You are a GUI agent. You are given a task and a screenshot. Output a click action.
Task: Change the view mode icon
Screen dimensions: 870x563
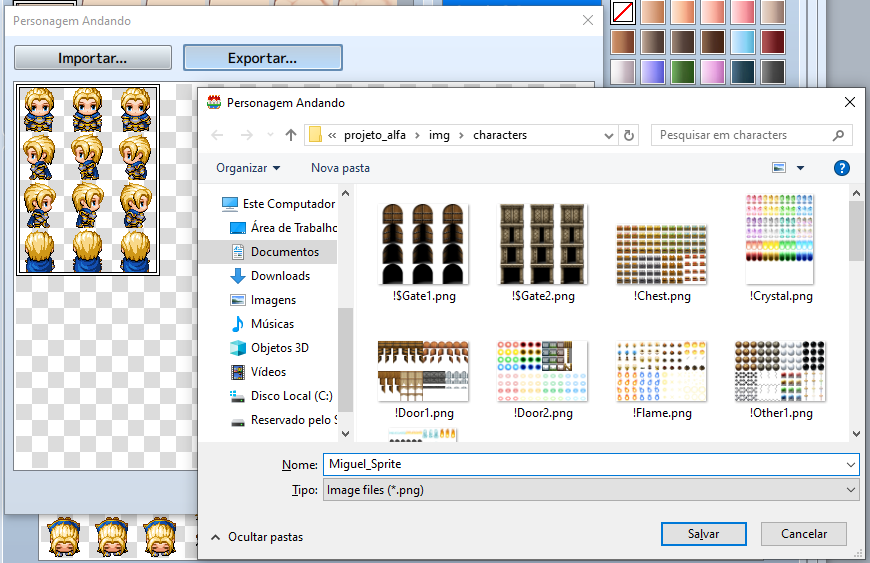click(x=779, y=168)
